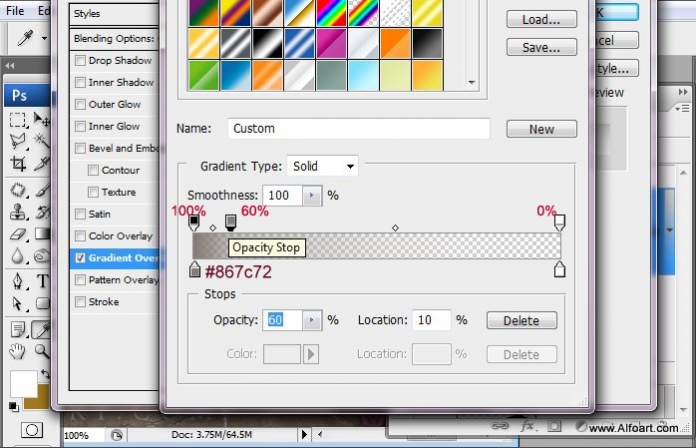The width and height of the screenshot is (696, 448).
Task: Select the Eraser tool
Action: (18, 234)
